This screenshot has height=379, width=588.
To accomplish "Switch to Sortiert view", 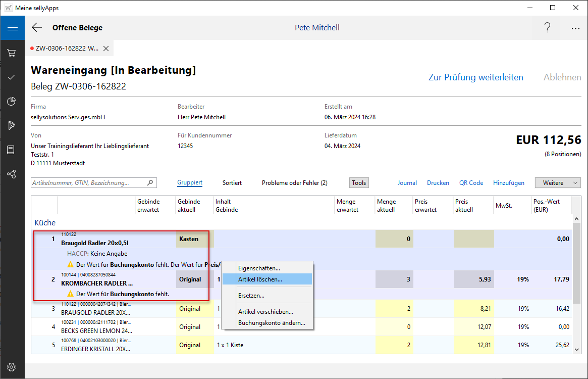I will 232,183.
